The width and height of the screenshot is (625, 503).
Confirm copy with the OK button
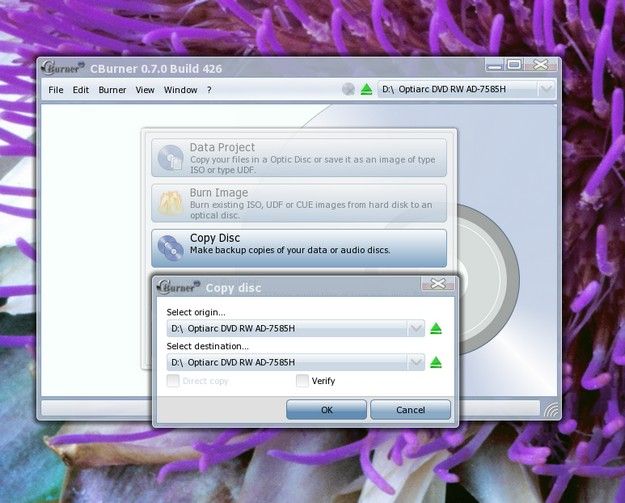point(326,410)
